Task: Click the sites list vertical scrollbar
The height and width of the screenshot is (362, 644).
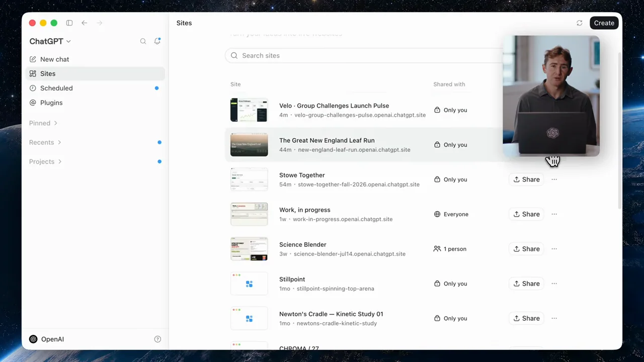Action: pos(620,131)
